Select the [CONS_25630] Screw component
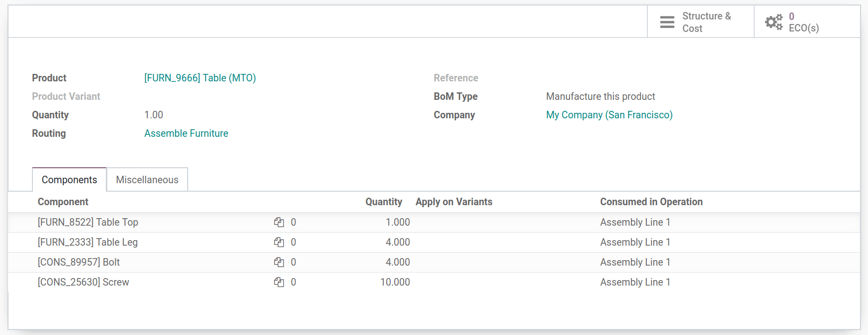The height and width of the screenshot is (335, 868). pos(83,282)
